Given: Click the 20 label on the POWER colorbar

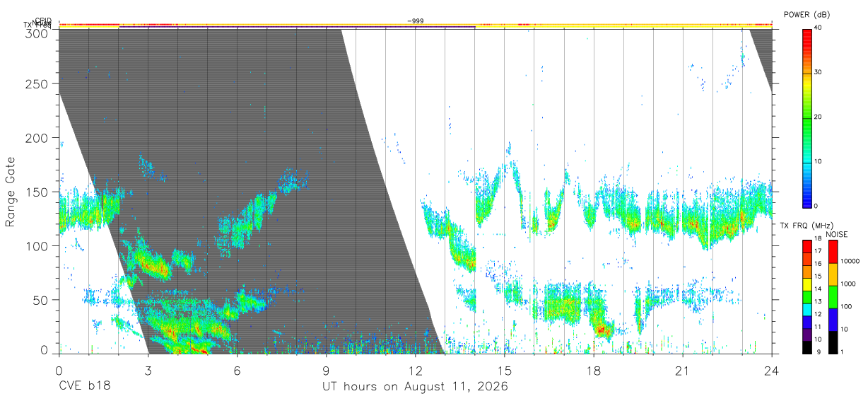Looking at the screenshot, I should point(819,117).
